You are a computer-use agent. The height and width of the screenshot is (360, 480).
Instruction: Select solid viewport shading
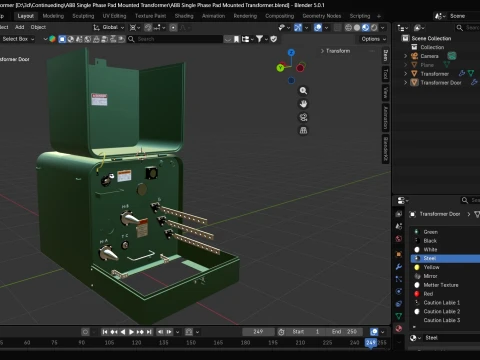coord(357,28)
